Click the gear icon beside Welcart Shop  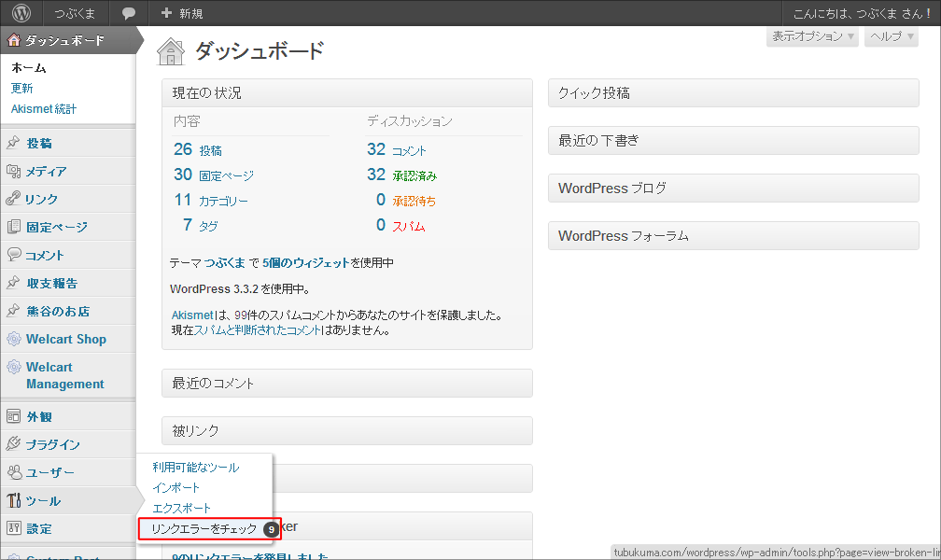pos(13,339)
